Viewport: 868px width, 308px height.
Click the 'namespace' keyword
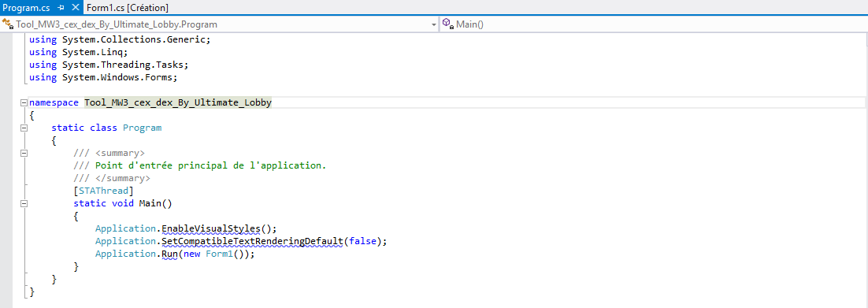[x=54, y=103]
